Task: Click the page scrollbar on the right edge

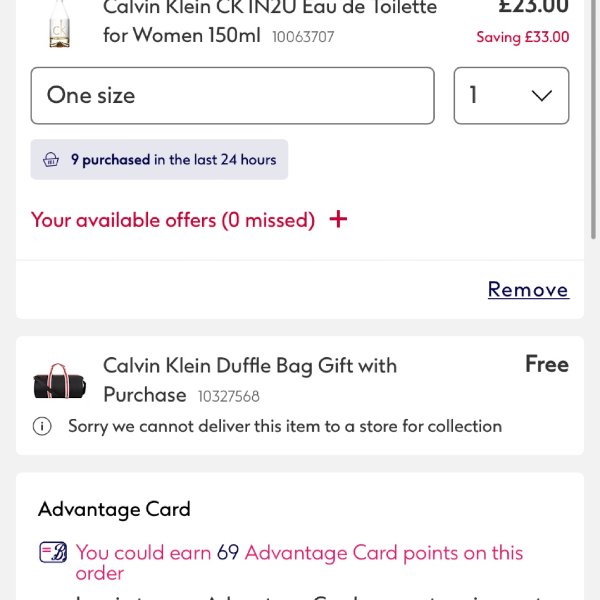Action: coord(595,120)
